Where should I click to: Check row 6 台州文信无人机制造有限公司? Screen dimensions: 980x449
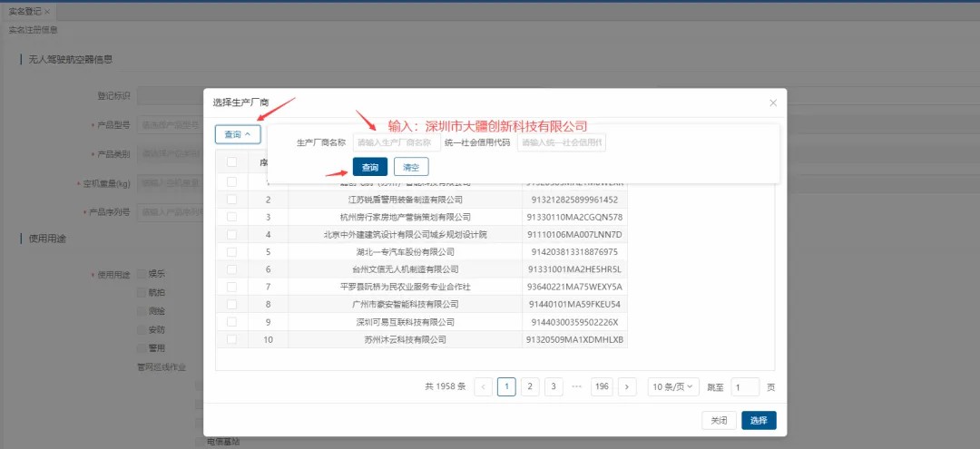click(x=232, y=269)
